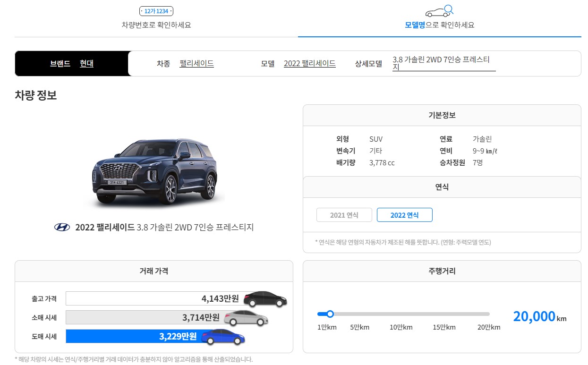588x365 pixels.
Task: Click the 승차정원 7명 value
Action: [477, 162]
